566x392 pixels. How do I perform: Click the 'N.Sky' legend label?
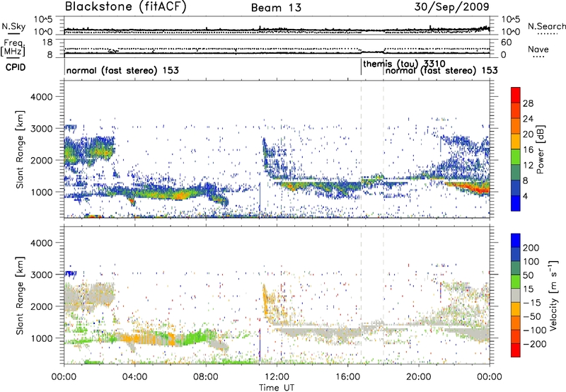(x=13, y=26)
